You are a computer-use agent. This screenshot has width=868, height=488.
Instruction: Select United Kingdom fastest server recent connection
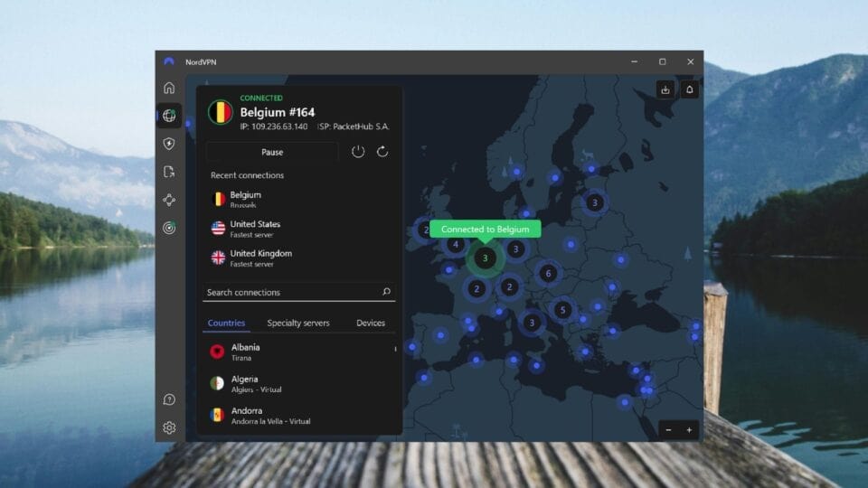[x=299, y=258]
